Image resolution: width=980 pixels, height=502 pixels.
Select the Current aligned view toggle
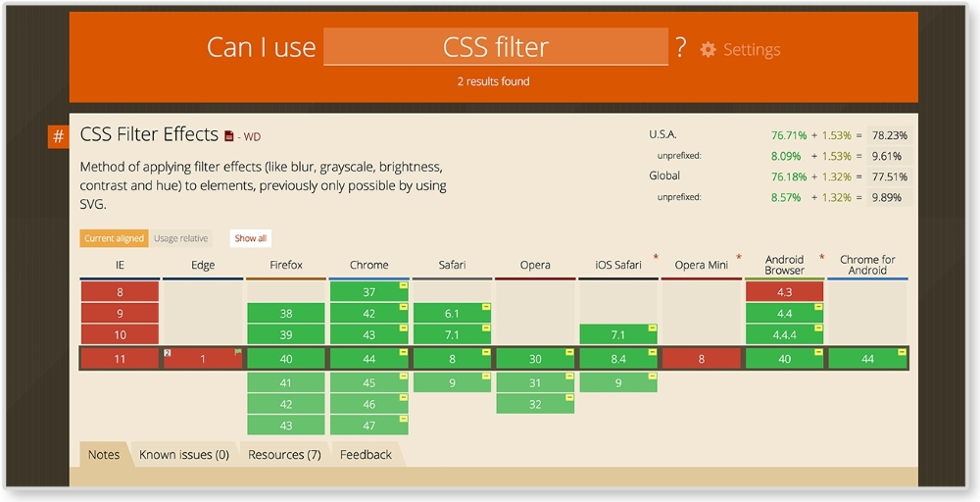114,238
